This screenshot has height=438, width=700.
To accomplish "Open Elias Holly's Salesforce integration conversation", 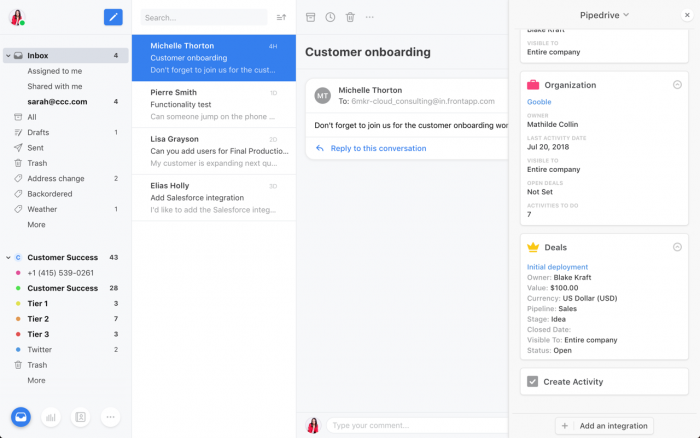I will tap(214, 198).
